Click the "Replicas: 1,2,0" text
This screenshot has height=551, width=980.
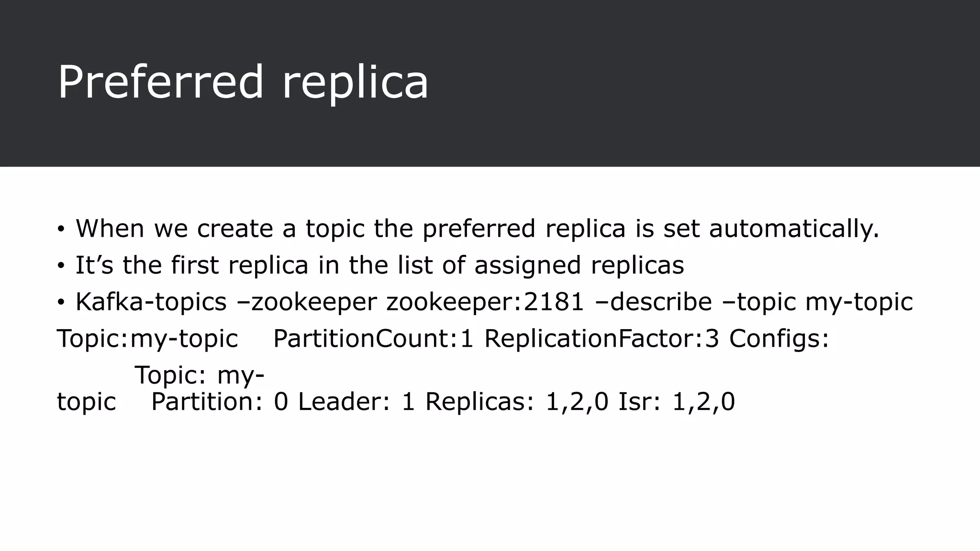[517, 401]
